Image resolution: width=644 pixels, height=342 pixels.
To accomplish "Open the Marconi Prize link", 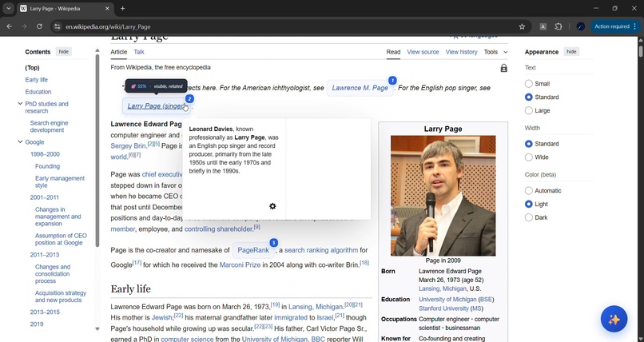I will click(240, 265).
